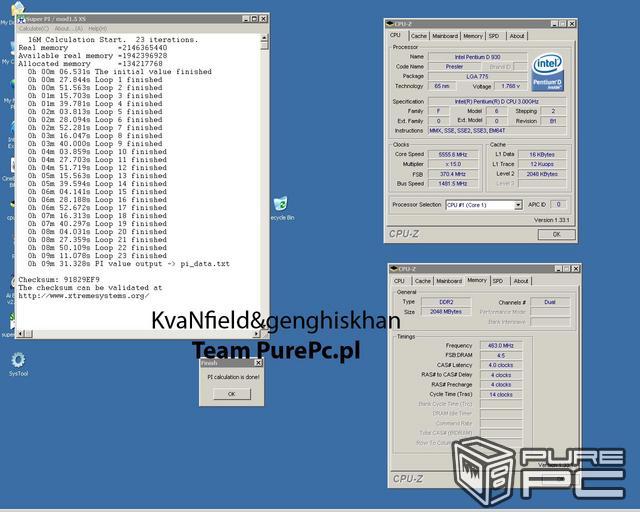Image resolution: width=640 pixels, height=512 pixels.
Task: Click the memory Size value 2048 MBytes
Action: point(446,312)
